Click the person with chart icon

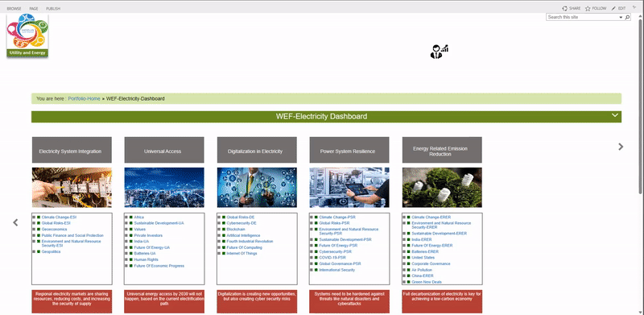click(x=439, y=52)
